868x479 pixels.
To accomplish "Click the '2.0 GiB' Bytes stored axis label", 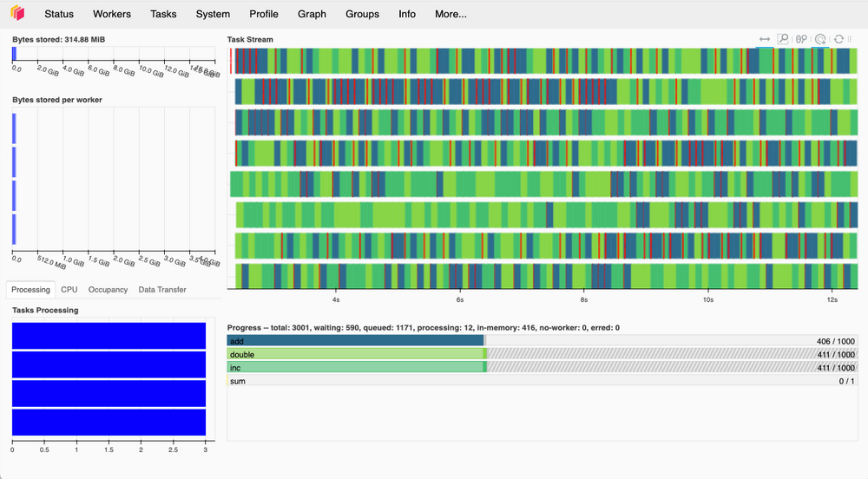I will [48, 70].
